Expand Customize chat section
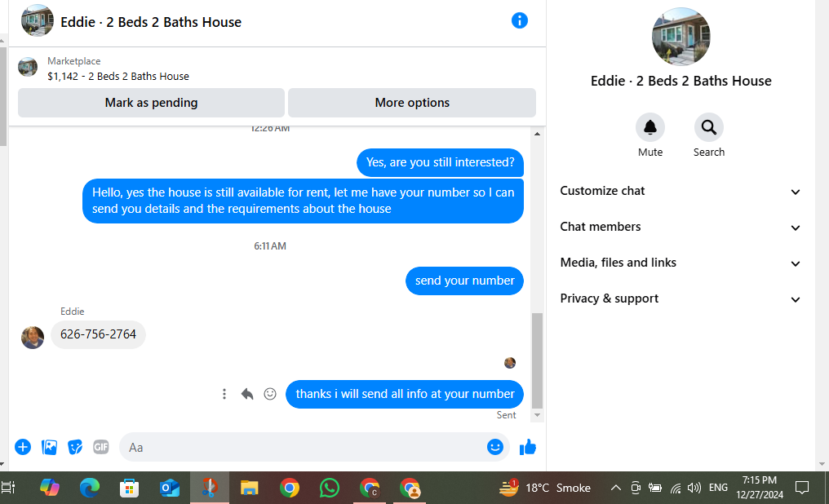The image size is (829, 504). 680,192
